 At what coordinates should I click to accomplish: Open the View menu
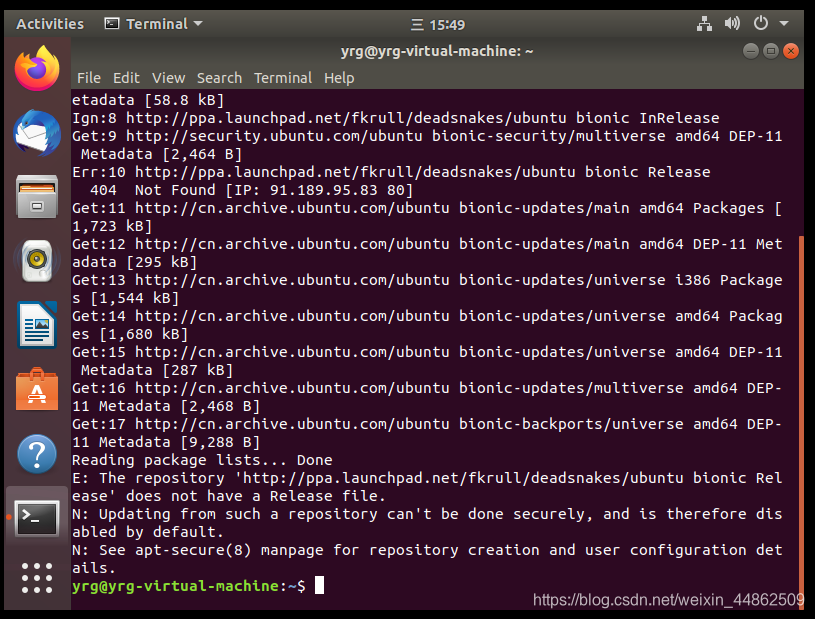pyautogui.click(x=168, y=78)
